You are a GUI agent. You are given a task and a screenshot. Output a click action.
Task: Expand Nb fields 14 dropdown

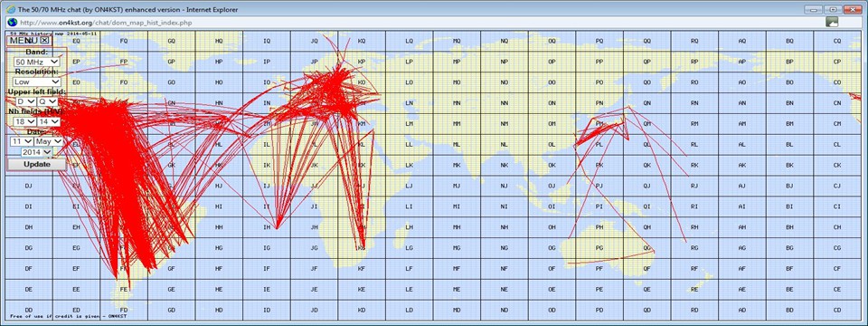(x=48, y=121)
